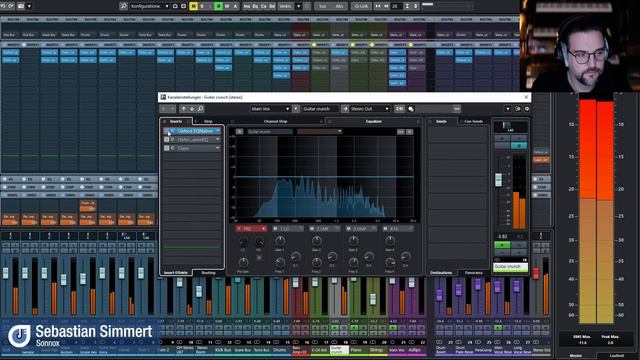This screenshot has height=360, width=640.
Task: Select Sends tab
Action: [x=441, y=121]
